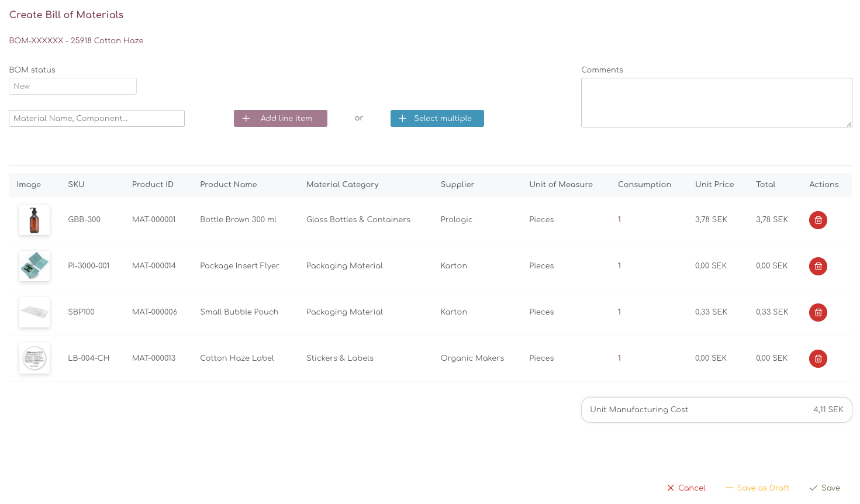Viewport: 860px width, 504px height.
Task: Click the Material Name search field
Action: 96,118
